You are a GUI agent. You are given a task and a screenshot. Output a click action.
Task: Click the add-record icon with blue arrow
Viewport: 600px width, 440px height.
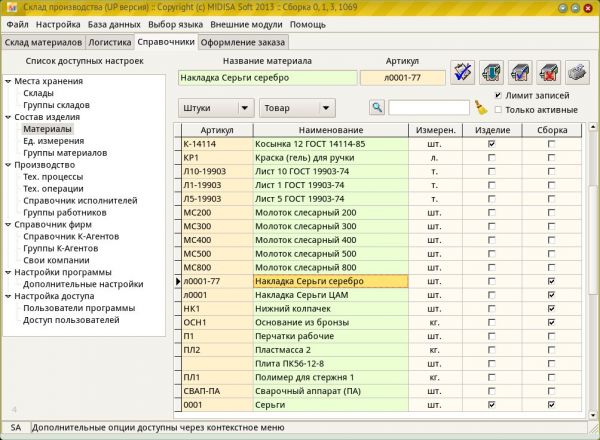click(x=491, y=72)
